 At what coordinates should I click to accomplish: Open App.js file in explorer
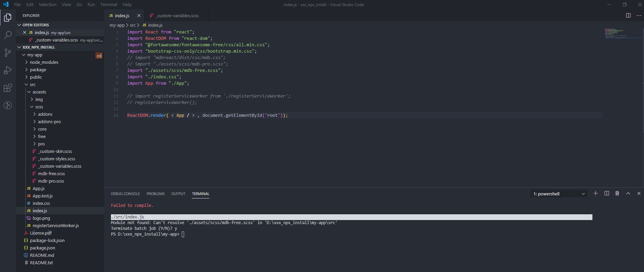point(60,188)
